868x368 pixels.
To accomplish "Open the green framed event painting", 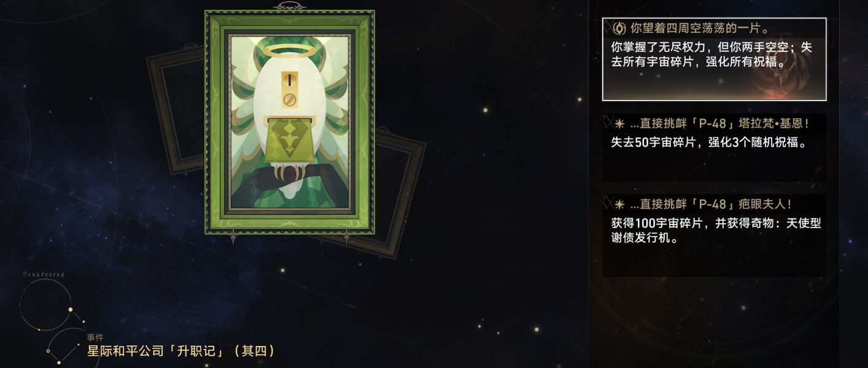I will [x=289, y=122].
